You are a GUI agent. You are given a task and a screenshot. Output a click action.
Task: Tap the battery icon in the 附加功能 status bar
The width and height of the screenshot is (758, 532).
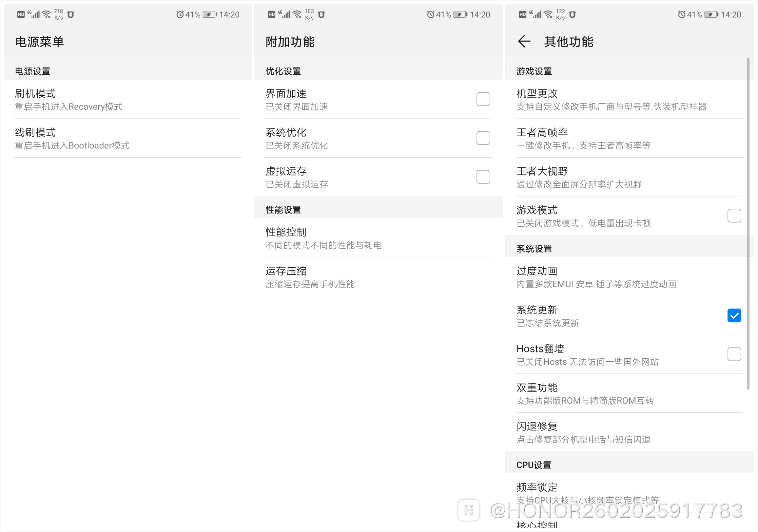pyautogui.click(x=460, y=14)
